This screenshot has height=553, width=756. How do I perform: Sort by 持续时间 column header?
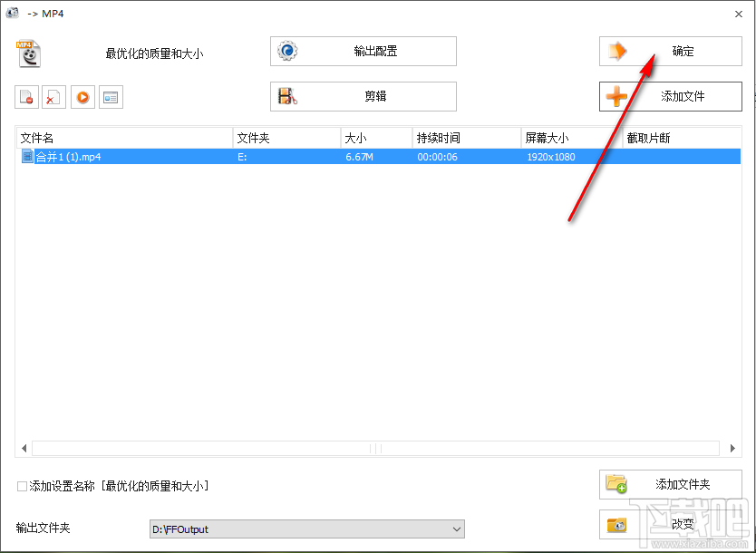point(467,138)
